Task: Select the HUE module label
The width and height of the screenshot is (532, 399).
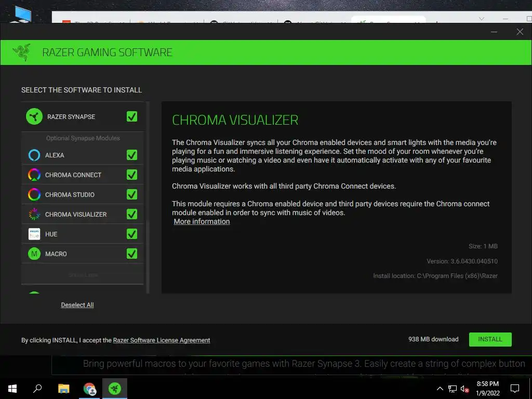Action: point(51,234)
